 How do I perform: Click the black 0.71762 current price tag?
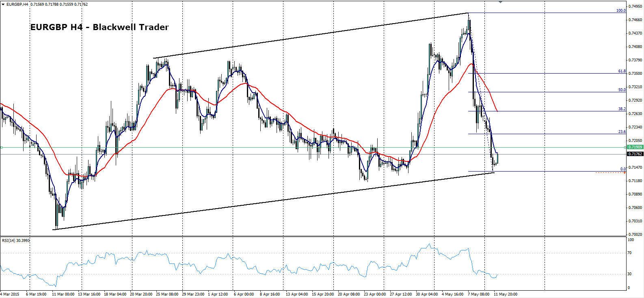[635, 154]
